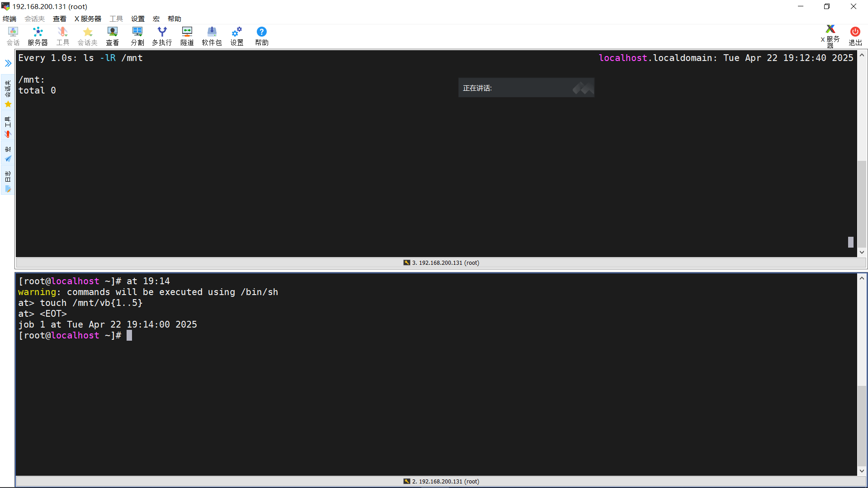Image resolution: width=868 pixels, height=488 pixels.
Task: Click the 退出 (Exit) power icon
Action: coord(855,36)
